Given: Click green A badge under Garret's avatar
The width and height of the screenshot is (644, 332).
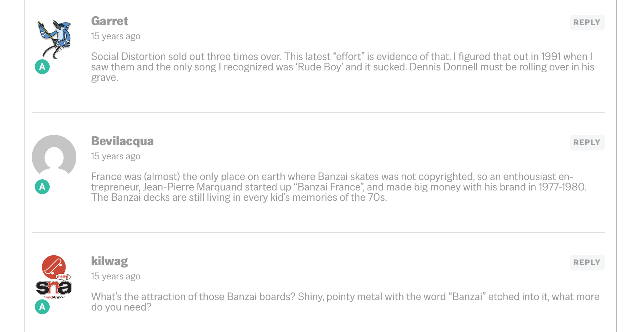Looking at the screenshot, I should point(42,67).
